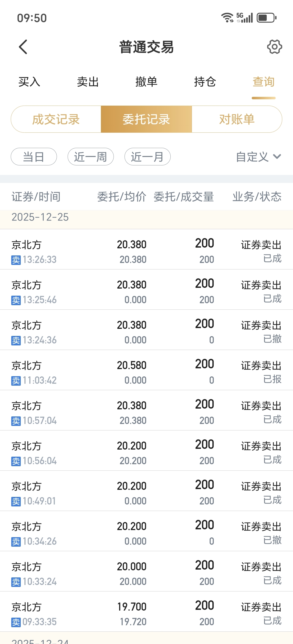Tap the 5G signal strength icon
The height and width of the screenshot is (644, 293).
coord(244,18)
